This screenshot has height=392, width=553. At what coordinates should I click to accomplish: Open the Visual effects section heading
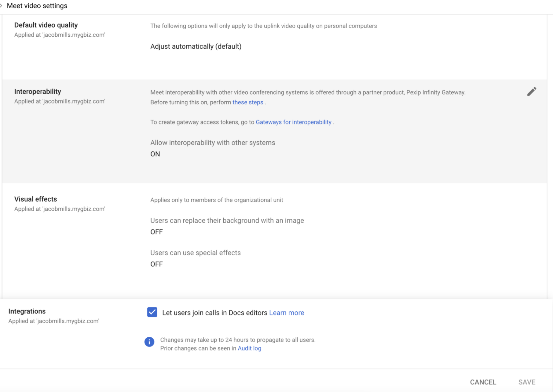35,199
